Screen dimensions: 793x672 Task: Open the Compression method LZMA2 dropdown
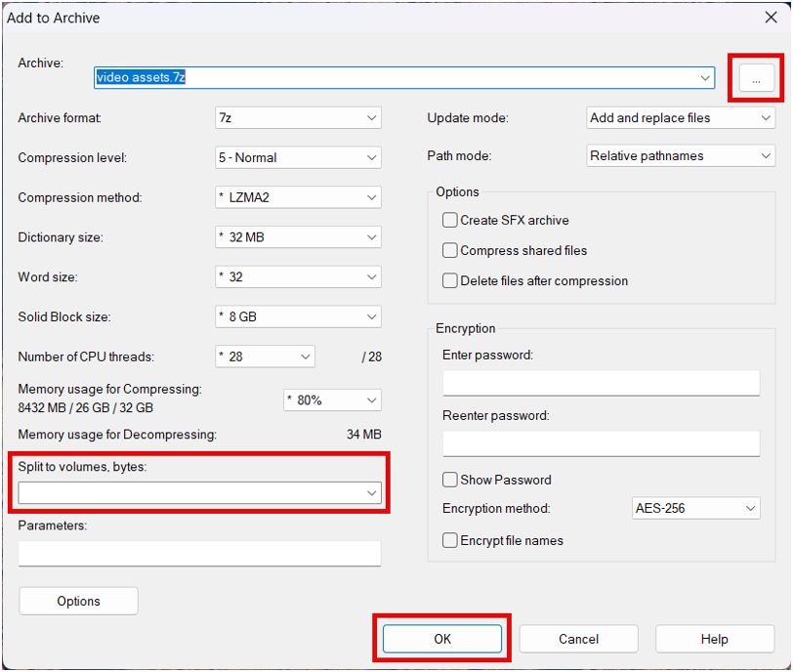(298, 198)
